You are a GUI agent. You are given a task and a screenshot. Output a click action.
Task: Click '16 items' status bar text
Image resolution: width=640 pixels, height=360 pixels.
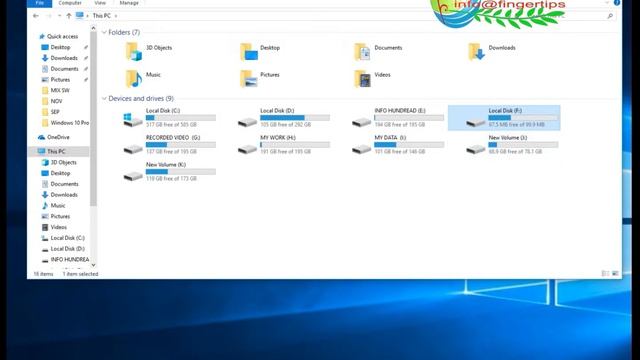pyautogui.click(x=43, y=274)
